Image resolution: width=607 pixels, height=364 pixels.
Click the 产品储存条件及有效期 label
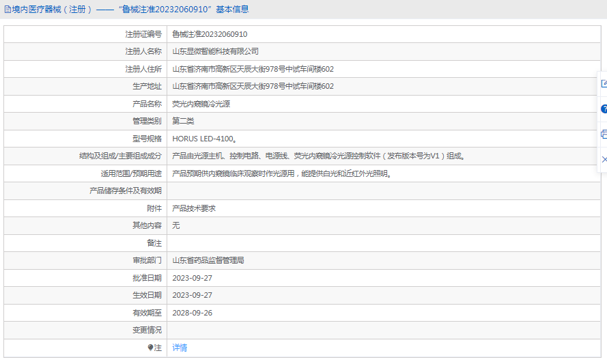126,191
